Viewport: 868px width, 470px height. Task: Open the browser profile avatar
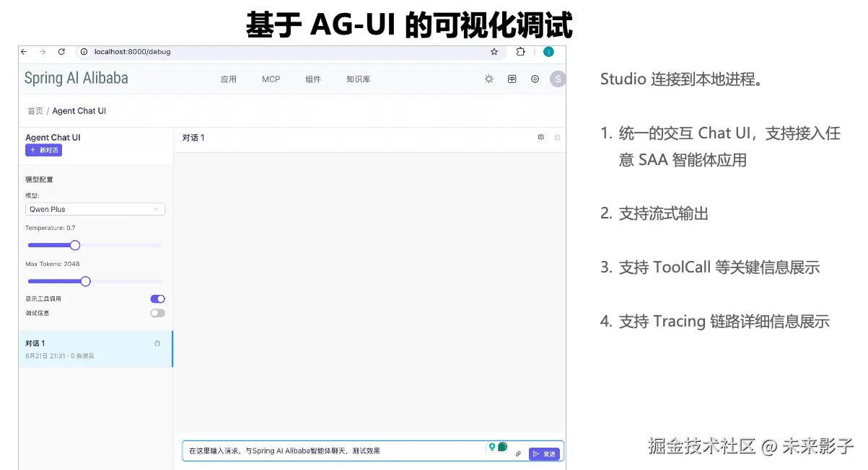[x=548, y=52]
